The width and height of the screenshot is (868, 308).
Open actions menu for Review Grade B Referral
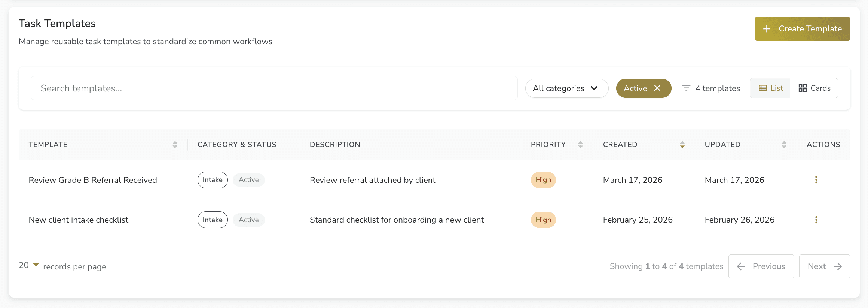[x=816, y=180]
